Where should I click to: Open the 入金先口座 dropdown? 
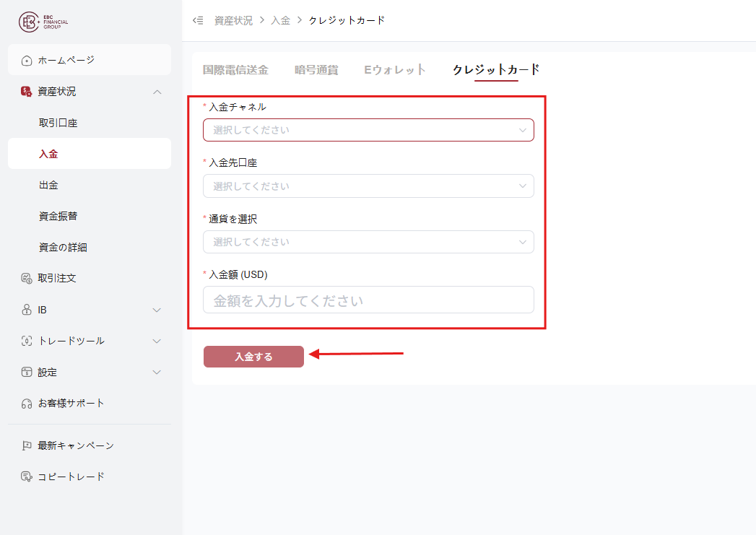click(x=368, y=186)
